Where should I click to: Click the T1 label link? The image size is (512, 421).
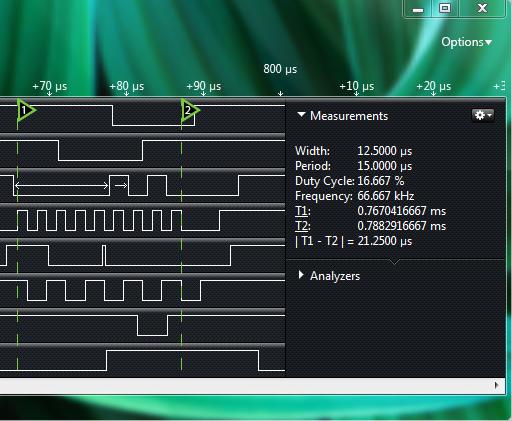[302, 211]
